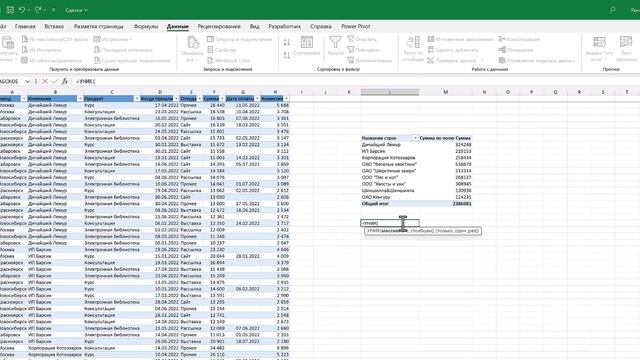Open the Вставка tab
The width and height of the screenshot is (640, 360).
[54, 26]
